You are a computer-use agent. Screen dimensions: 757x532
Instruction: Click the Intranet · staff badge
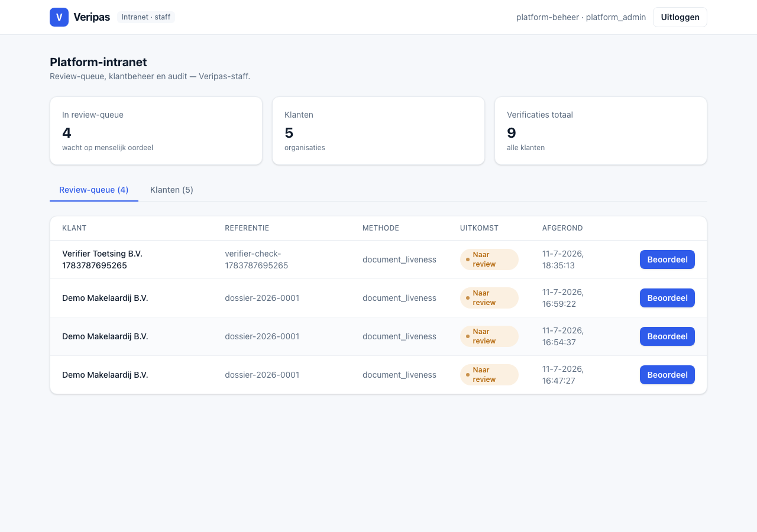tap(146, 17)
